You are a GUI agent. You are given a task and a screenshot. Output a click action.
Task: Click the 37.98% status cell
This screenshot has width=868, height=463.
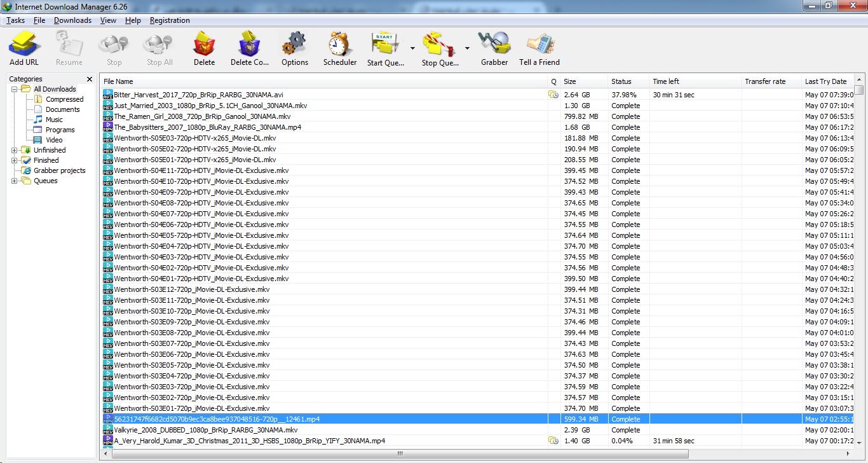pyautogui.click(x=624, y=95)
